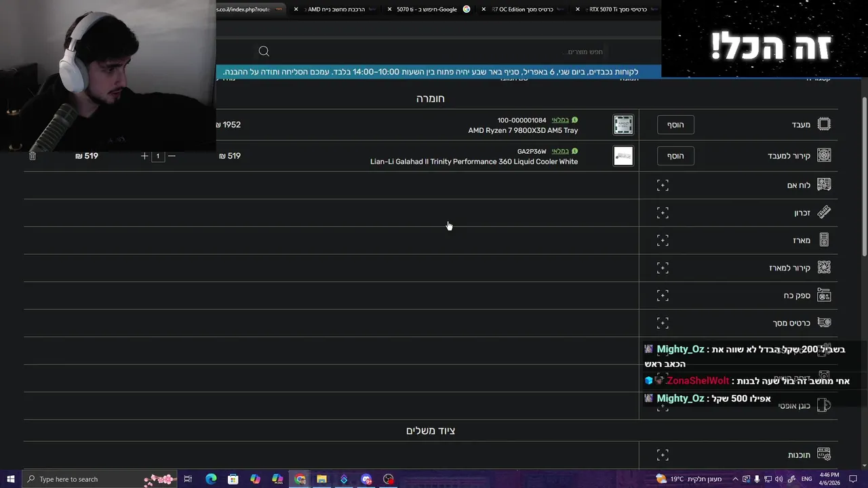Screen dimensions: 868x488
Task: Click the ציוד משלים section heading
Action: 431,430
